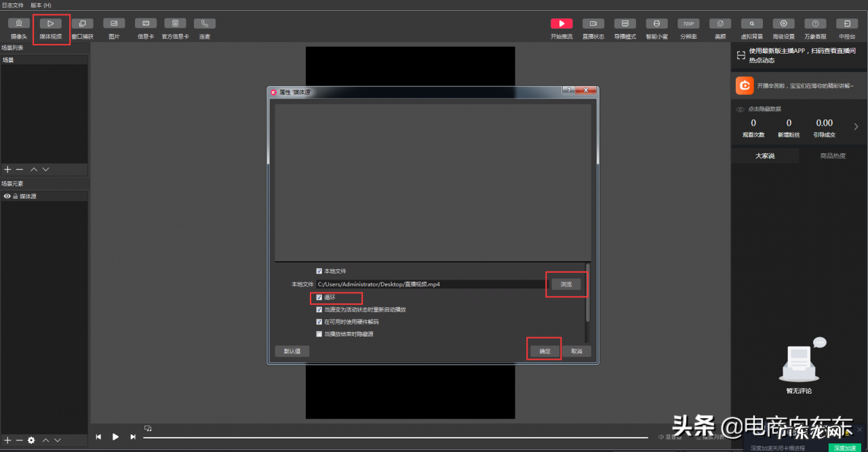This screenshot has width=868, height=452.
Task: Remove scene with minus button in 场景列表
Action: [20, 170]
